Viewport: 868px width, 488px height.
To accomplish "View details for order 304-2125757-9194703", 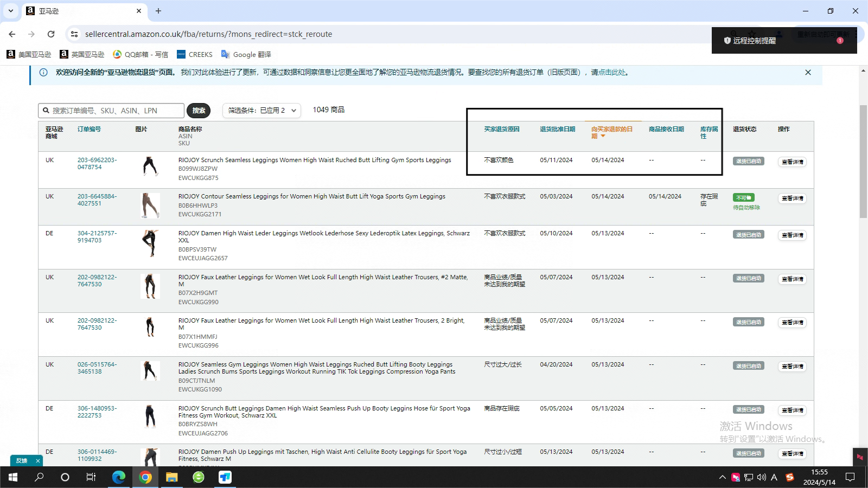I will click(x=792, y=235).
